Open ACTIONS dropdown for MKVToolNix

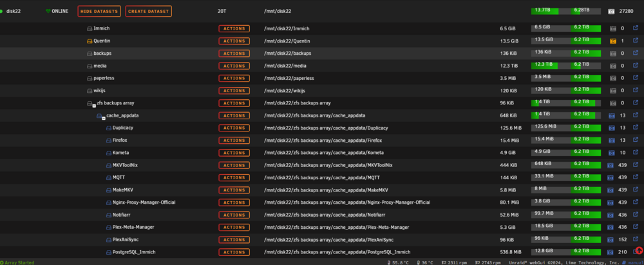click(234, 165)
